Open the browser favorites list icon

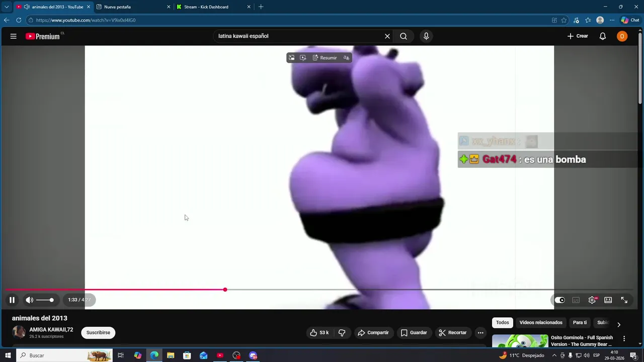588,20
